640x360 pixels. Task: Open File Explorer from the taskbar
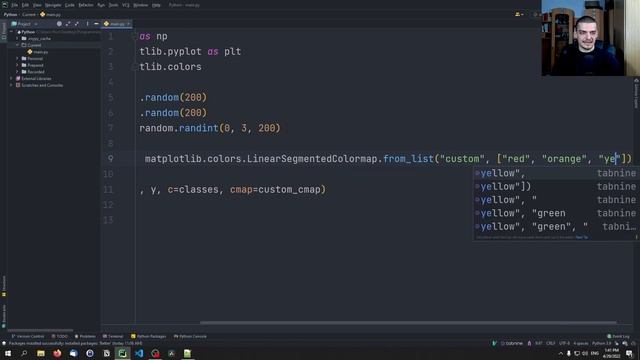point(40,353)
